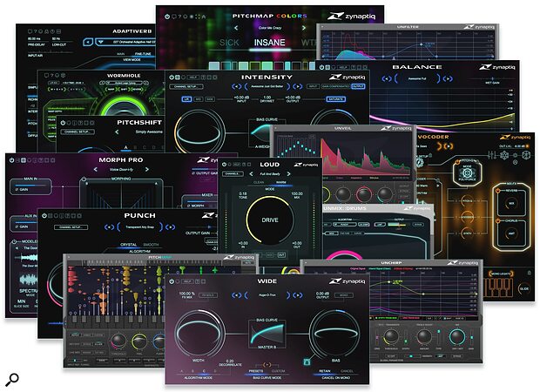Click the MONO LEGATO button in Vocoder
Image resolution: width=540 pixels, height=392 pixels.
(x=501, y=274)
